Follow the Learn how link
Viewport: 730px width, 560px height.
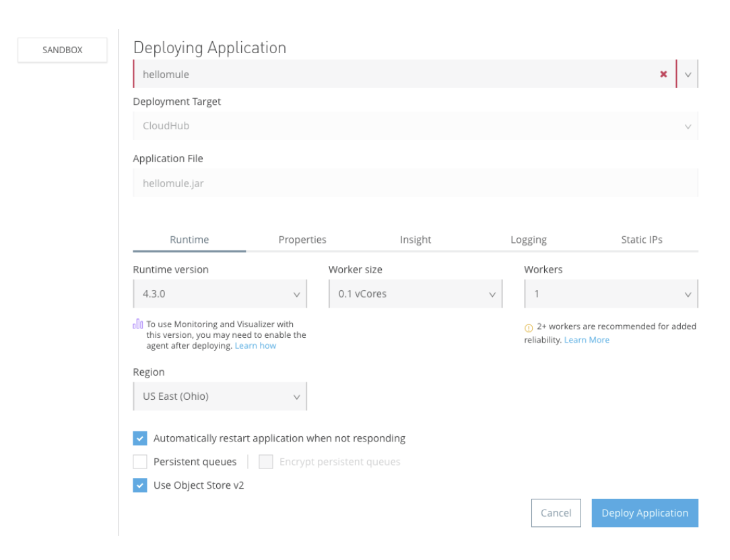[x=255, y=345]
